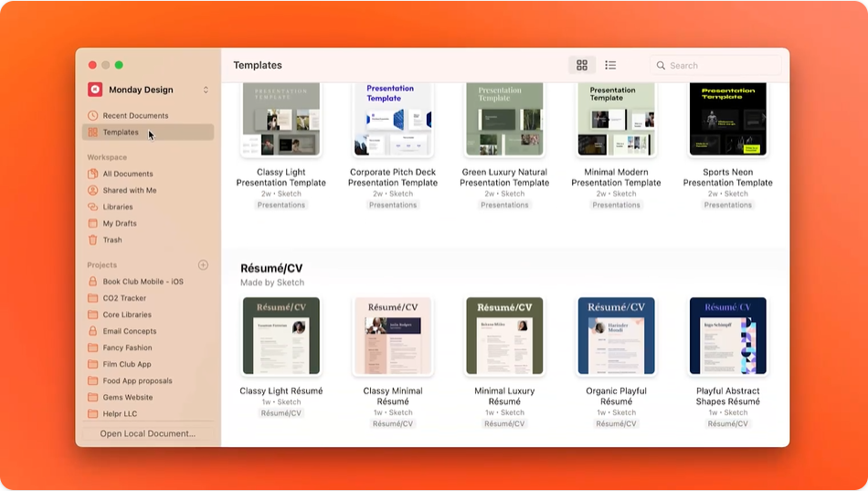Open the Core Libraries project
The height and width of the screenshot is (491, 868).
click(x=148, y=315)
